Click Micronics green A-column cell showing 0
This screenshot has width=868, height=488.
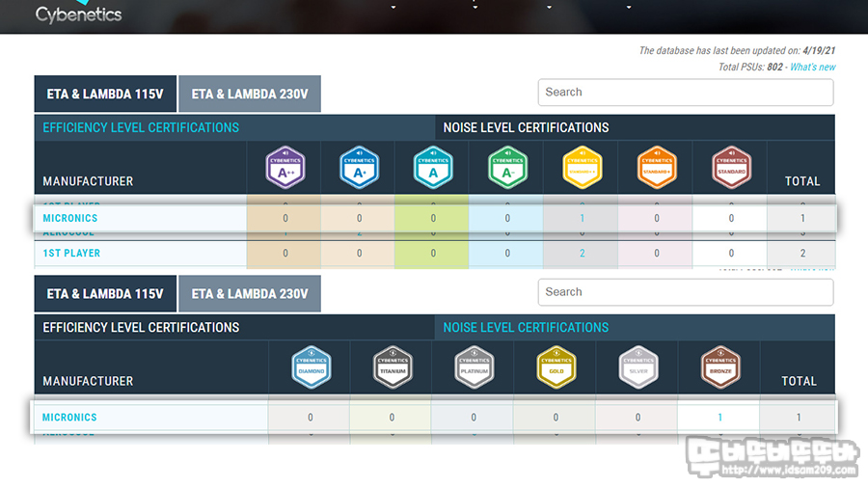pos(433,219)
